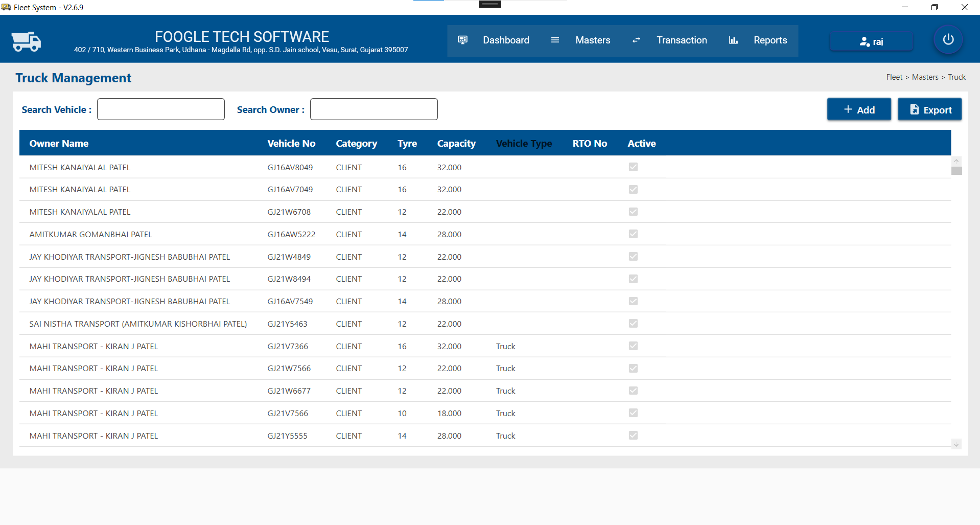Viewport: 980px width, 525px height.
Task: Click capacity 18.000 for GJ21V7566
Action: [x=449, y=413]
